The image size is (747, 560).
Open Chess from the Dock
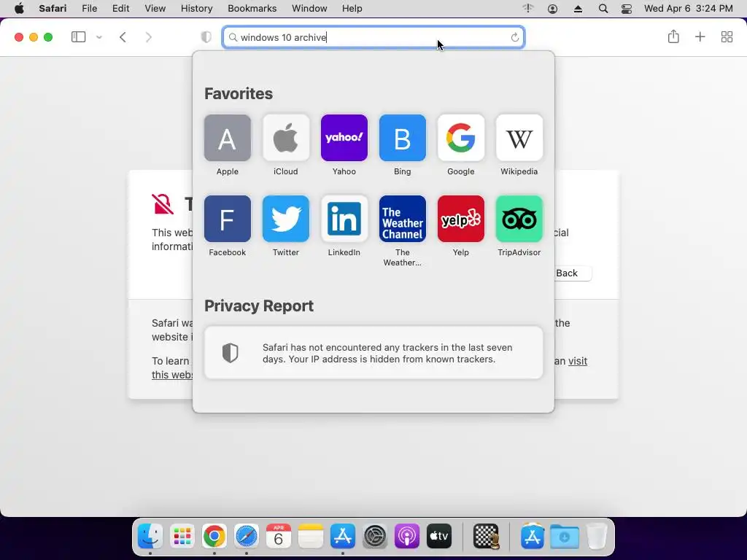point(487,536)
